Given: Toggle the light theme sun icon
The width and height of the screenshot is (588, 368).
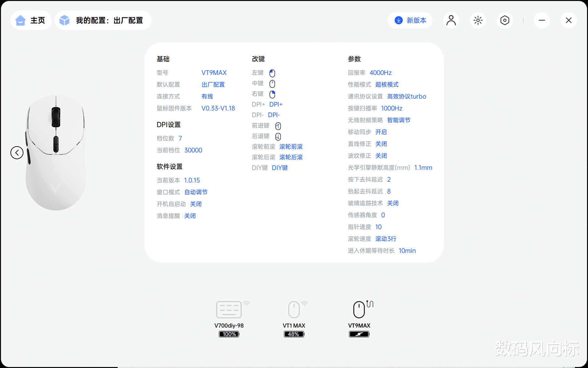Looking at the screenshot, I should click(478, 20).
